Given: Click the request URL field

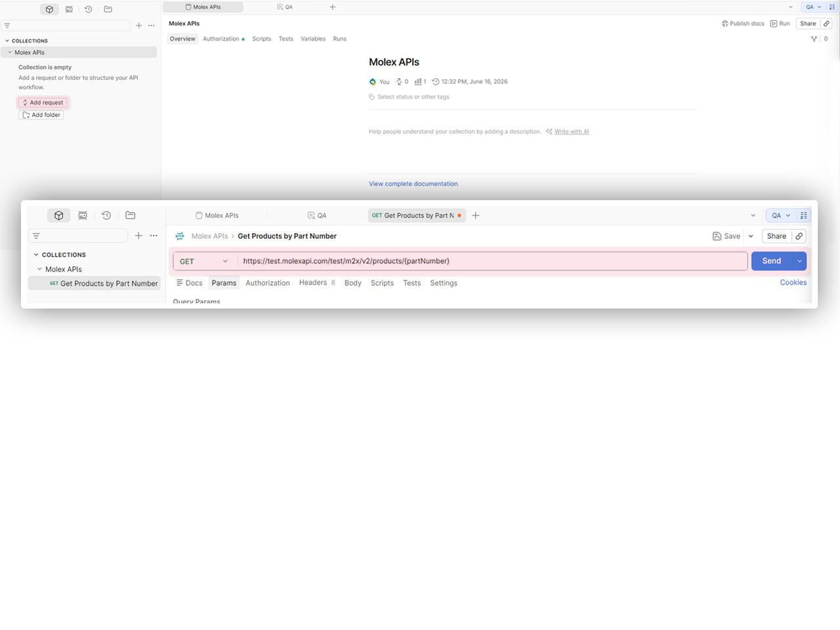Looking at the screenshot, I should click(x=492, y=261).
